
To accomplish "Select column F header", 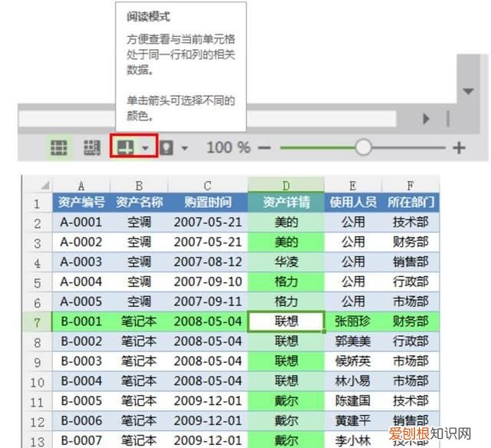I will [x=410, y=186].
